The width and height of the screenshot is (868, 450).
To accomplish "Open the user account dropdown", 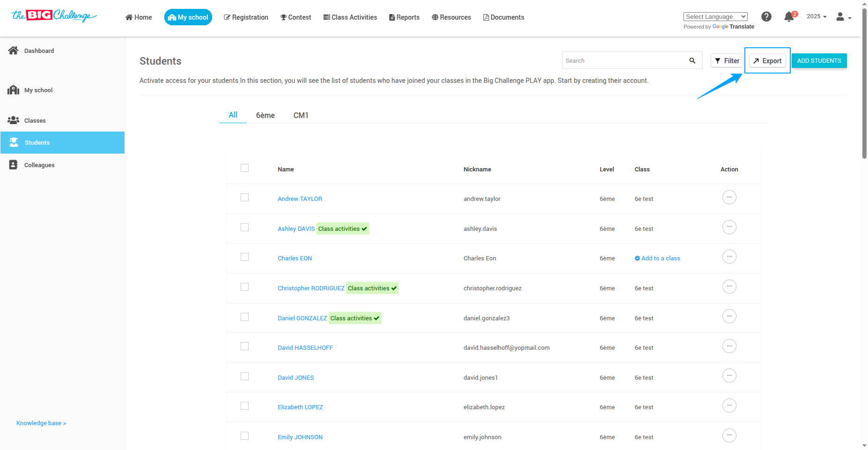I will [x=843, y=17].
